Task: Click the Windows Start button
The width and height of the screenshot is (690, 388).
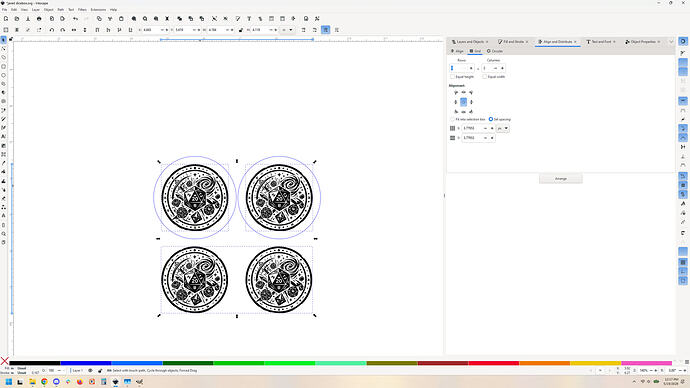Action: [x=8, y=382]
